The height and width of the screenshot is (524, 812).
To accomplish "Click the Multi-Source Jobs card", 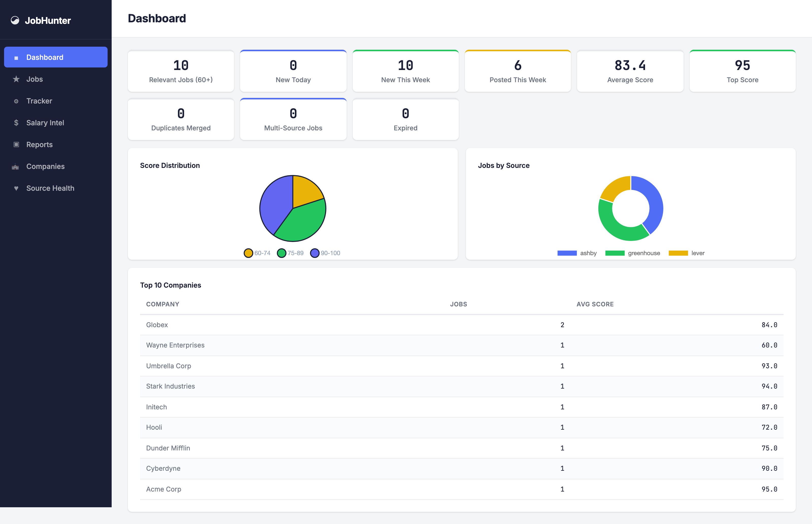I will tap(293, 119).
